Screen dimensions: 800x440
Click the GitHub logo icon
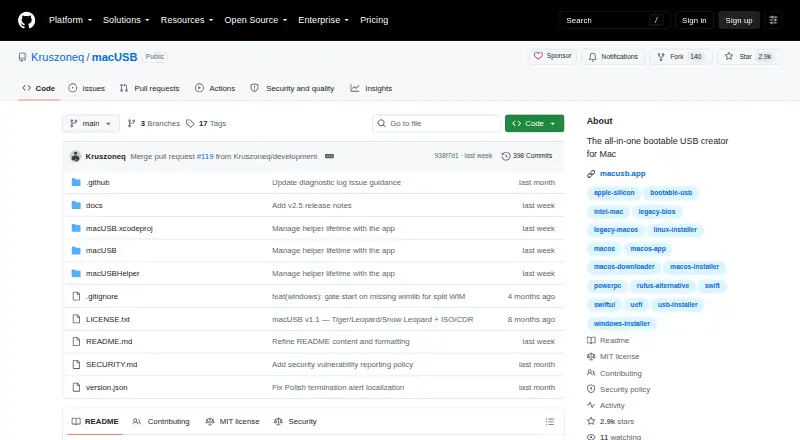point(27,20)
